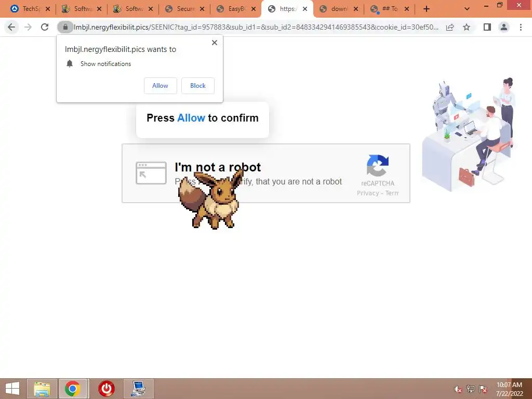Click the Chrome taskbar icon
This screenshot has width=532, height=399.
73,389
